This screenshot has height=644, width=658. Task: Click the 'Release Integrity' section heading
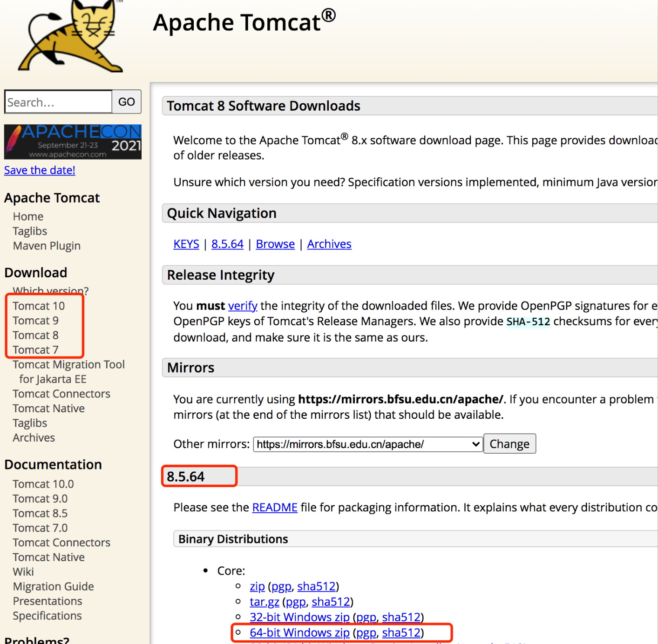[221, 275]
